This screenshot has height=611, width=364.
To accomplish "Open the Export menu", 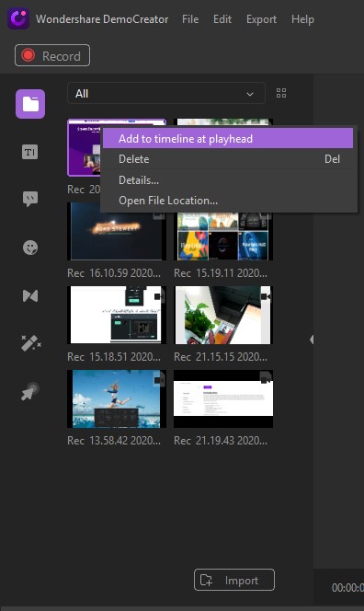I will (x=261, y=19).
